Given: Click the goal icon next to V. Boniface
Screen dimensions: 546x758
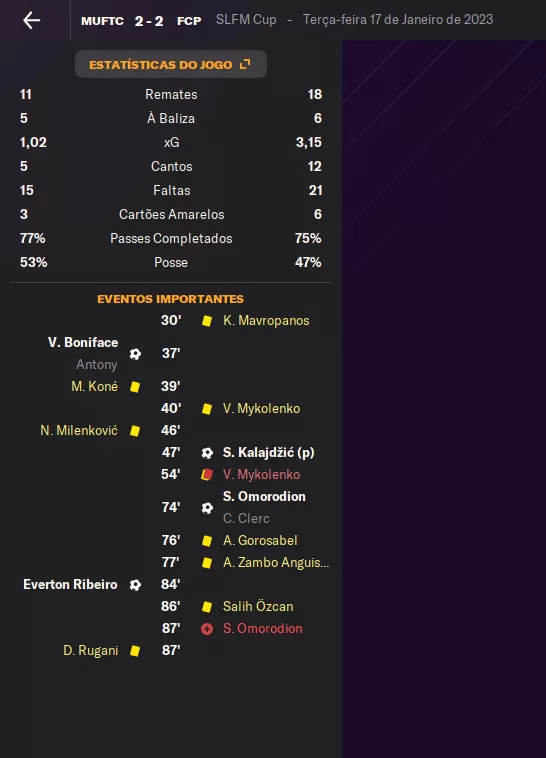Looking at the screenshot, I should coord(135,354).
